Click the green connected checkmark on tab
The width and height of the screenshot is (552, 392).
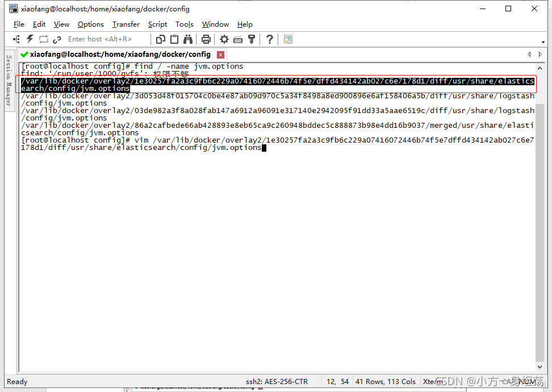pyautogui.click(x=24, y=54)
